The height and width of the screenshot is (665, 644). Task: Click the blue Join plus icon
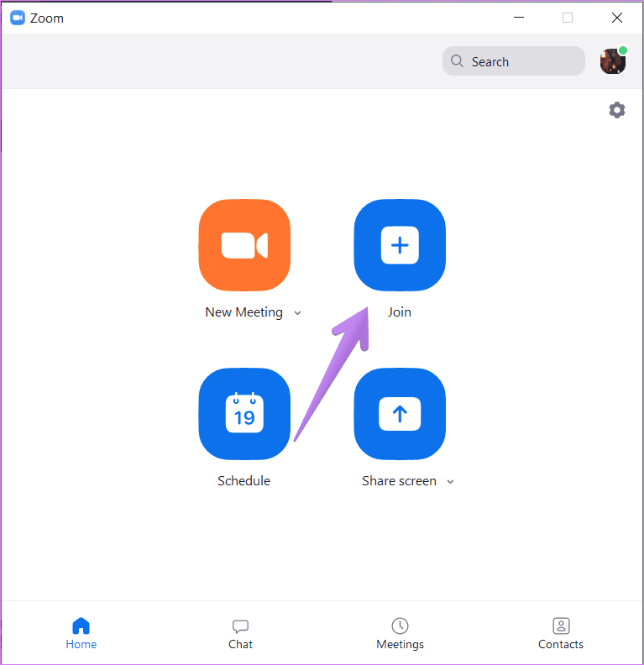[400, 245]
